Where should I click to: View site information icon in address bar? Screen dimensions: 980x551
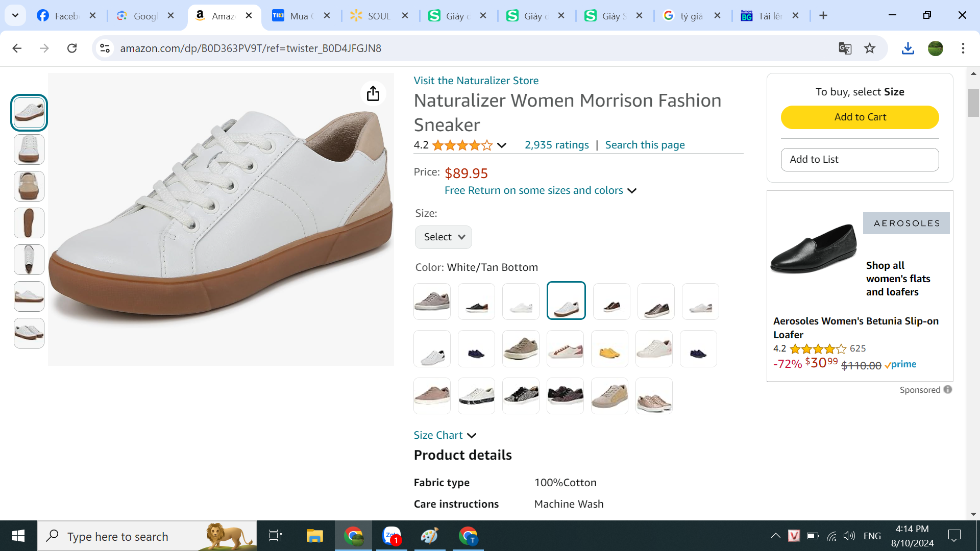coord(105,48)
